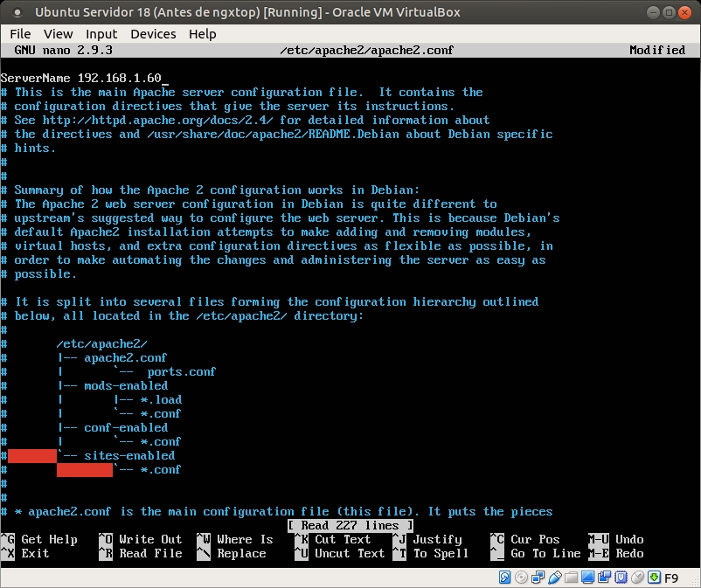Toggle the mouse integration status icon
Viewport: 701px width, 588px height.
click(x=636, y=578)
